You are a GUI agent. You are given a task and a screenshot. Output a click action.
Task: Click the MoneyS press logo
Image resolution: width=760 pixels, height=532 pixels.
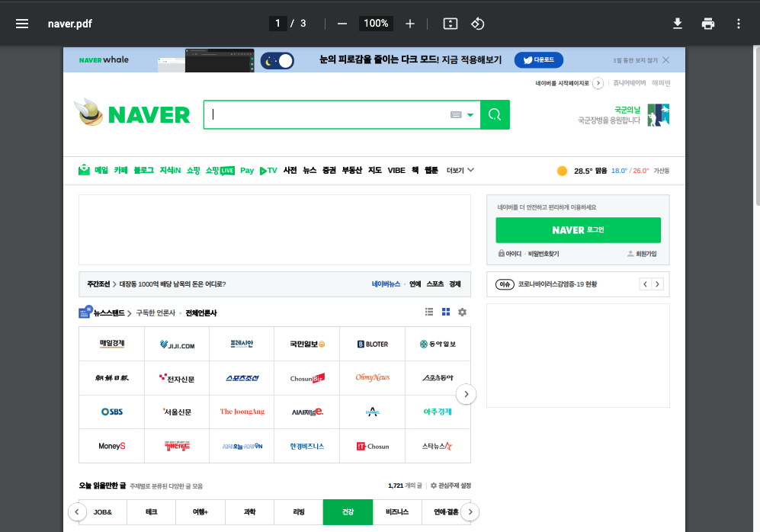tap(112, 446)
